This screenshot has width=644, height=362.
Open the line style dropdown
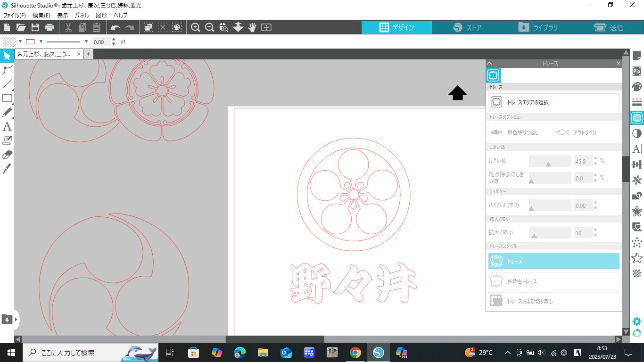click(x=86, y=42)
